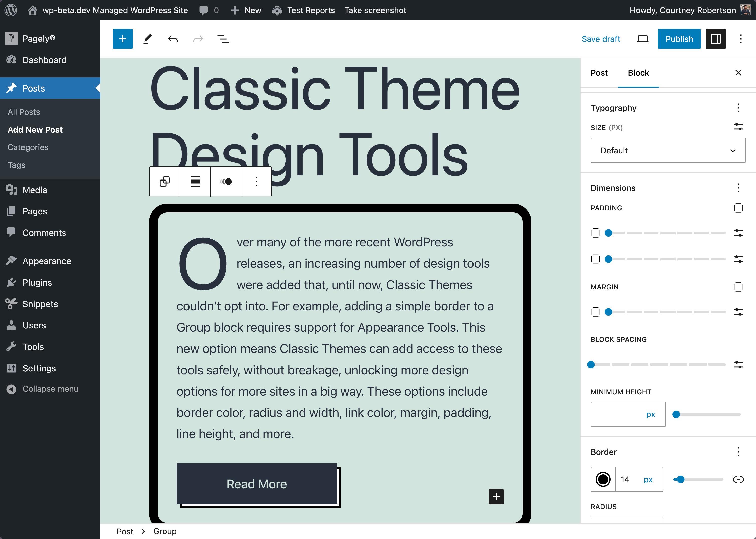Screen dimensions: 756x539
Task: Open the font size Default dropdown
Action: click(x=668, y=150)
